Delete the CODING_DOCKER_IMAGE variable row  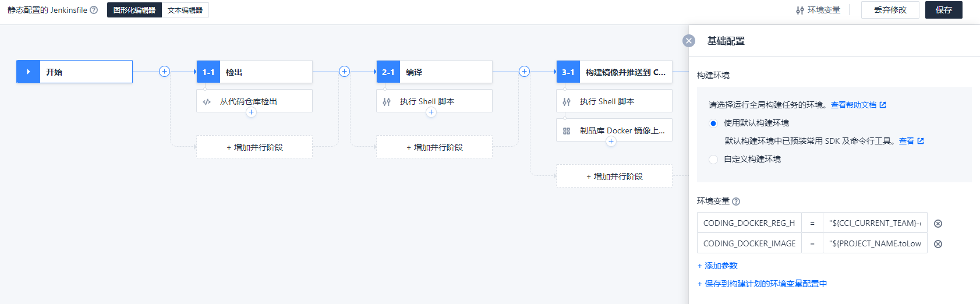point(938,244)
